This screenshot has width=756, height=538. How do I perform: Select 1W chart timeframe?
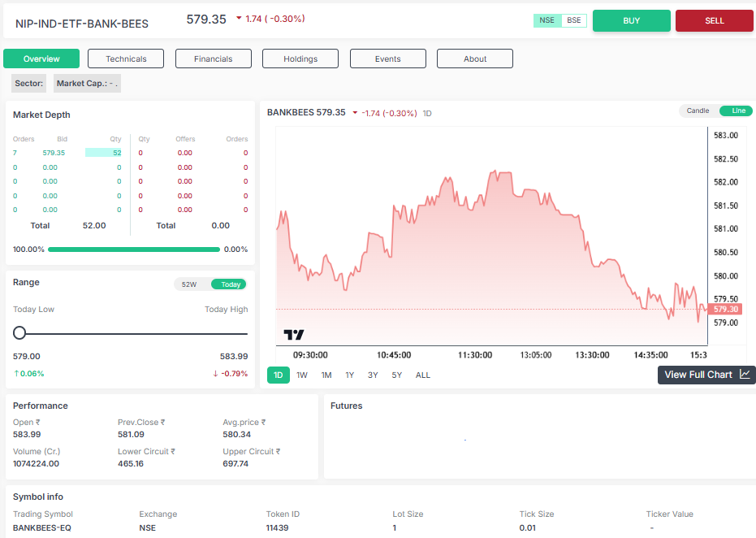pos(302,375)
